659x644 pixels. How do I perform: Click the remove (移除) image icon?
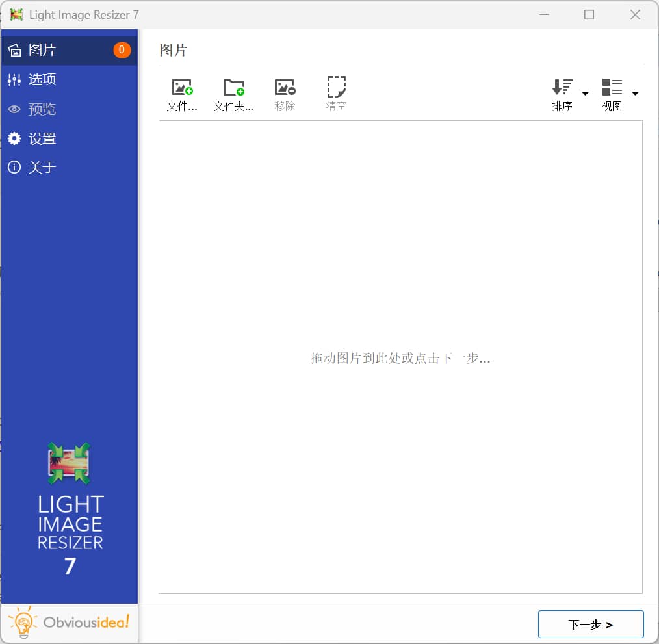[285, 87]
